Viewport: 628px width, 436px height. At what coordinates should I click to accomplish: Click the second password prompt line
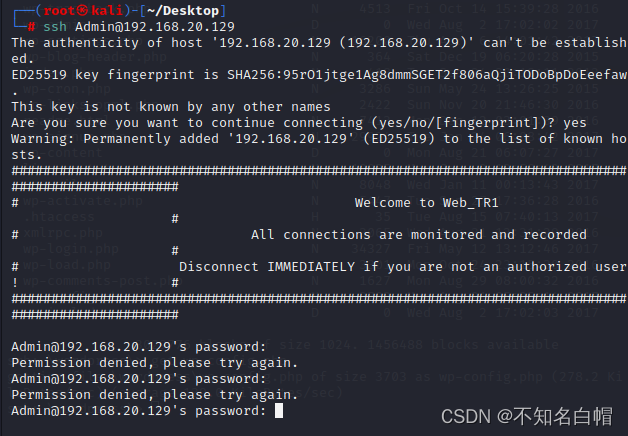(139, 378)
